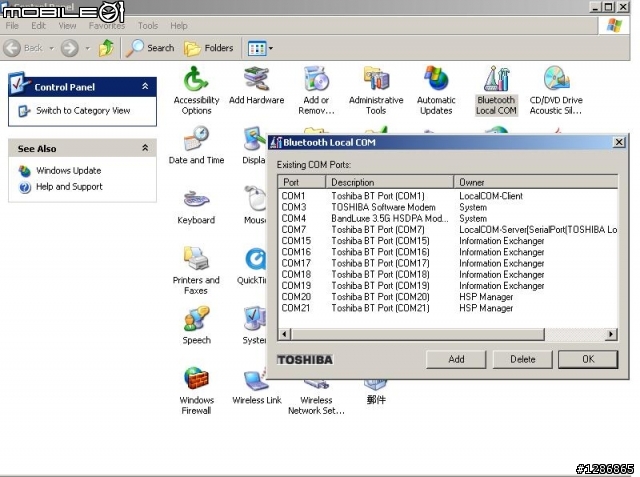The height and width of the screenshot is (477, 640).
Task: Collapse the See Also pane
Action: 145,148
